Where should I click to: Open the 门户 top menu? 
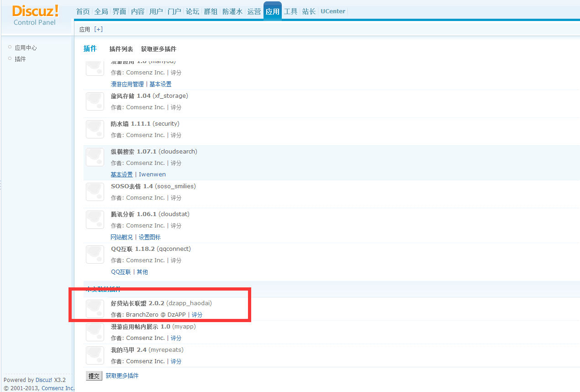[x=174, y=11]
